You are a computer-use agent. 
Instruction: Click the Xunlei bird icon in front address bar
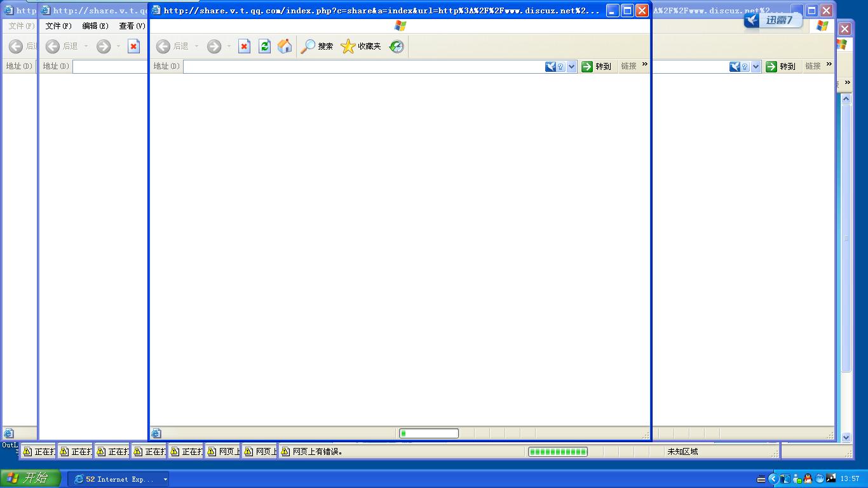click(x=550, y=66)
